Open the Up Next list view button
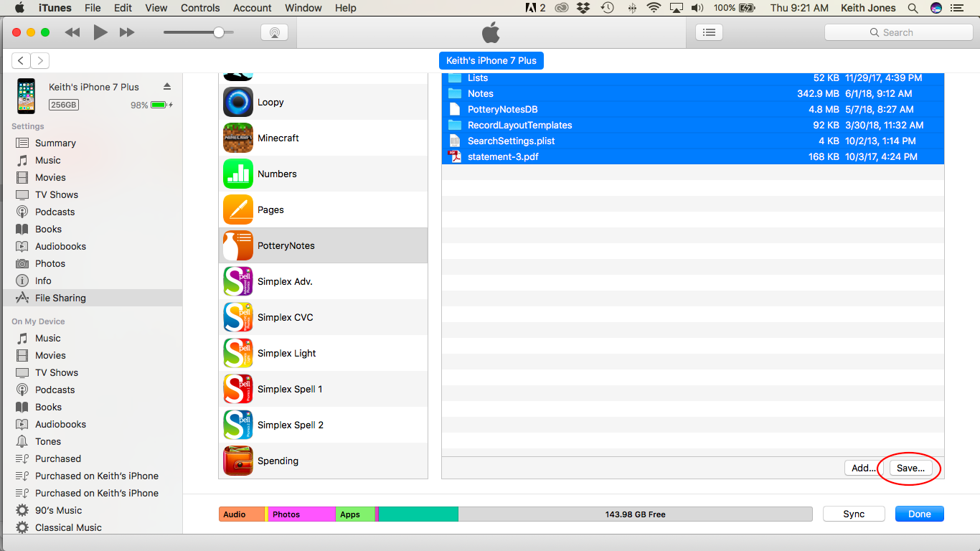The image size is (980, 551). pos(709,32)
